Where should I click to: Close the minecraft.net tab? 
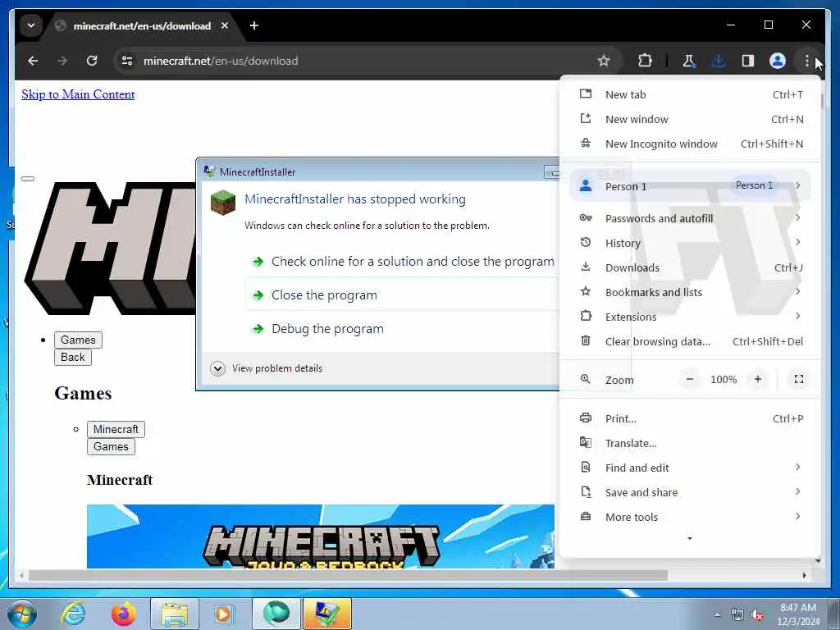[225, 25]
